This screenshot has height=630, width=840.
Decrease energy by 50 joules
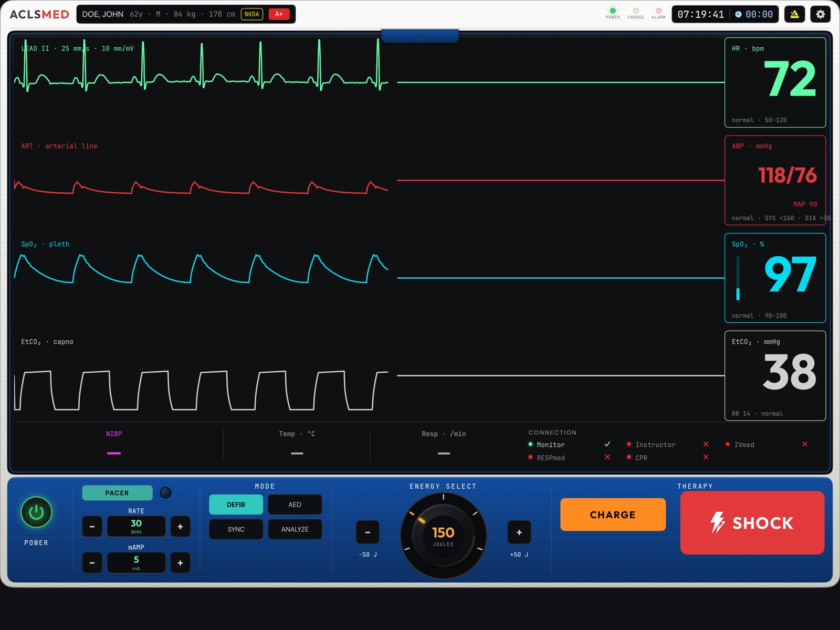click(367, 532)
